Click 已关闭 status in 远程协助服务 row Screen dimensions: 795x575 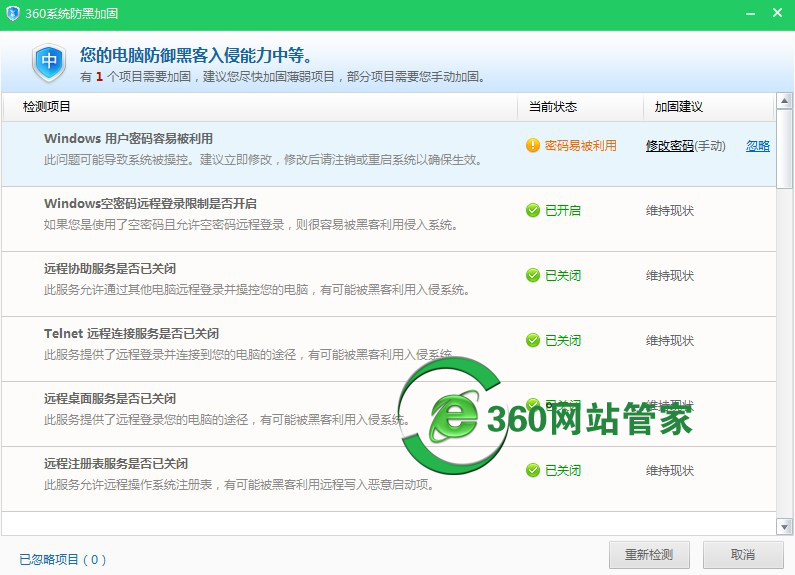pos(563,275)
